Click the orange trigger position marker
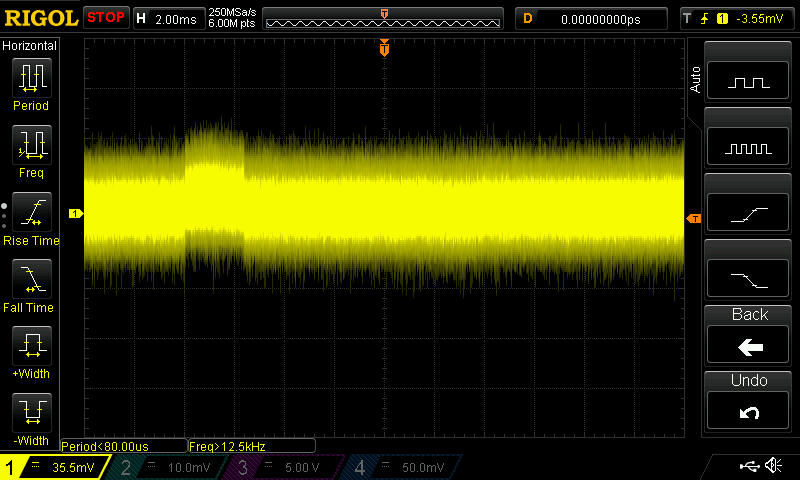 click(384, 48)
